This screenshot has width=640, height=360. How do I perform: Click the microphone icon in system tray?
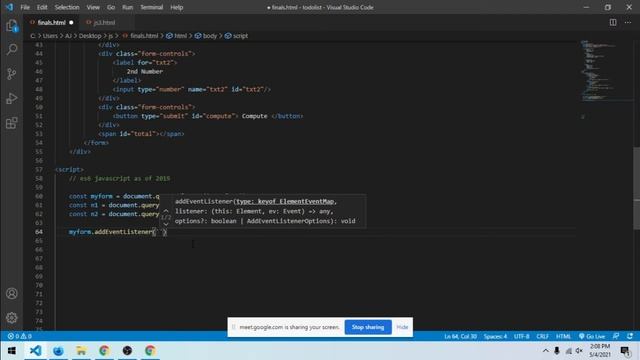tap(557, 351)
